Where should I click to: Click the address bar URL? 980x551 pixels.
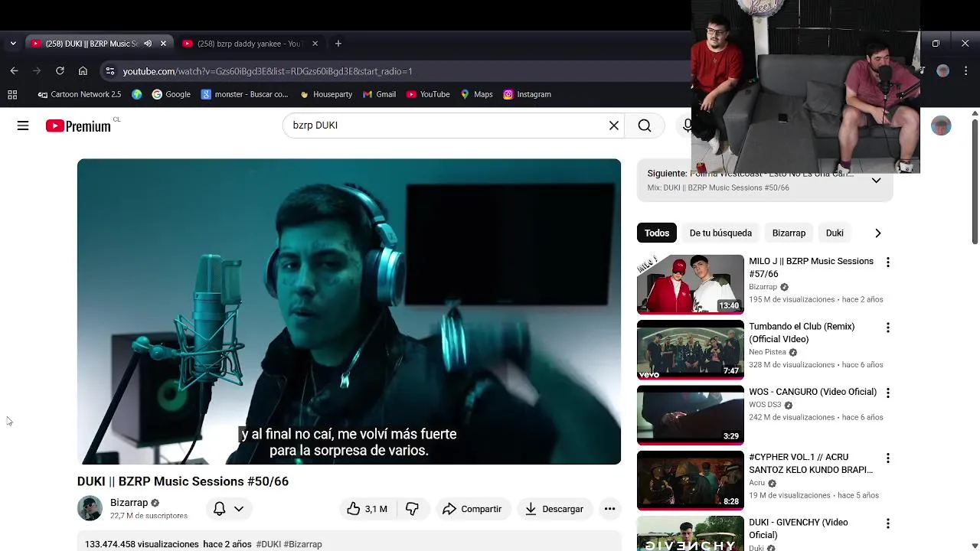(267, 71)
